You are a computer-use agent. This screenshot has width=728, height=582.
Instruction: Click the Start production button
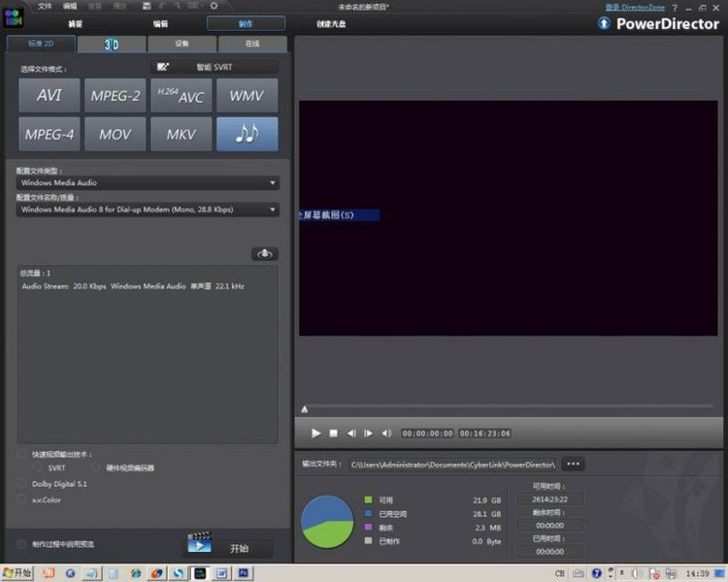(x=240, y=549)
